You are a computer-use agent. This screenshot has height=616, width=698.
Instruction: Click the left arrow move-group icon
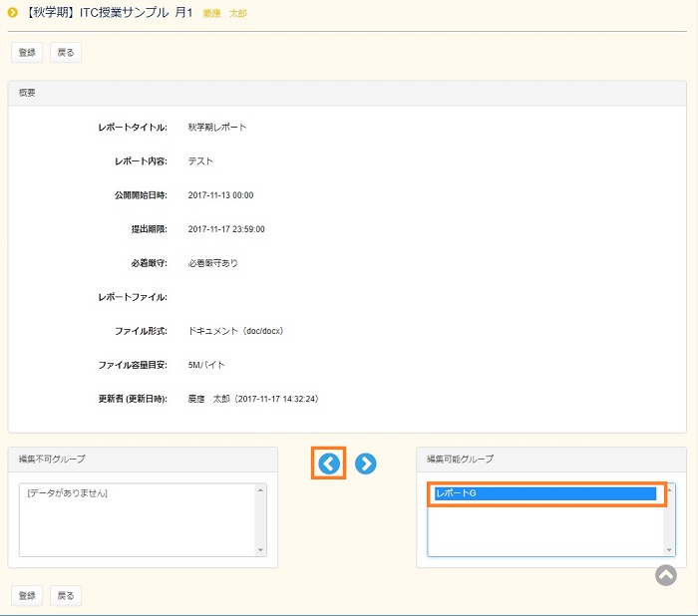(329, 463)
